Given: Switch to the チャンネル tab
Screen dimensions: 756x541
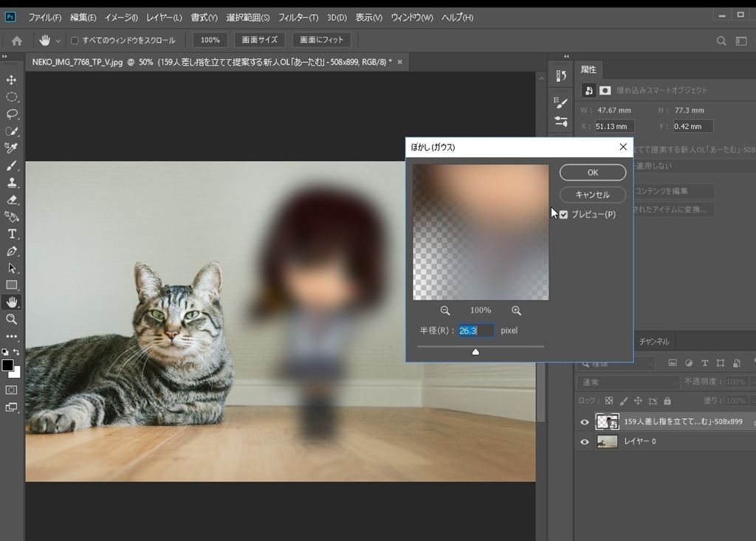Looking at the screenshot, I should [653, 342].
